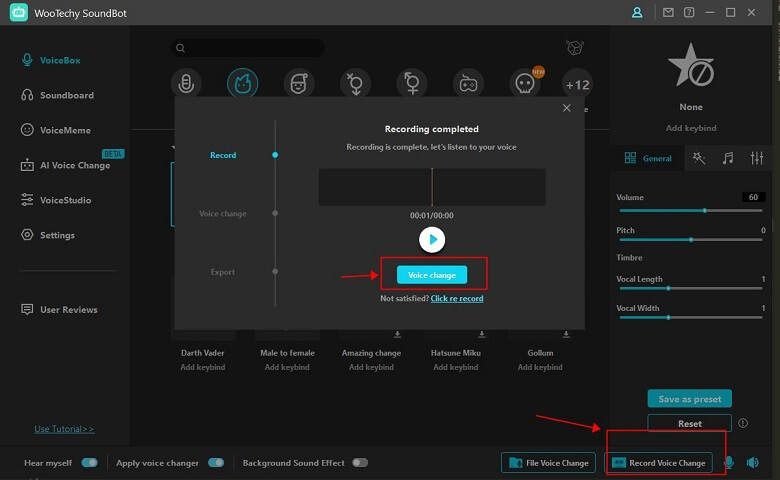This screenshot has width=780, height=480.
Task: Adjust the Volume slider
Action: pyautogui.click(x=690, y=210)
